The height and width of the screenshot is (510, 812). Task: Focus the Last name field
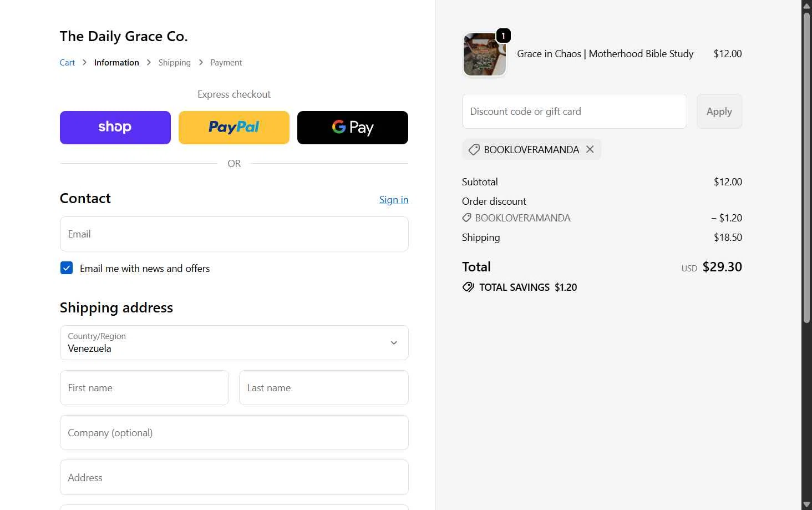point(324,388)
